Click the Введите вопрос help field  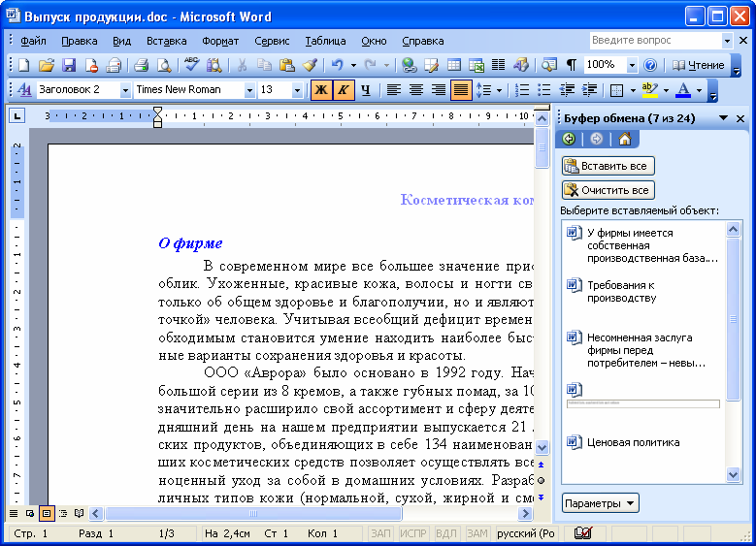pos(655,41)
